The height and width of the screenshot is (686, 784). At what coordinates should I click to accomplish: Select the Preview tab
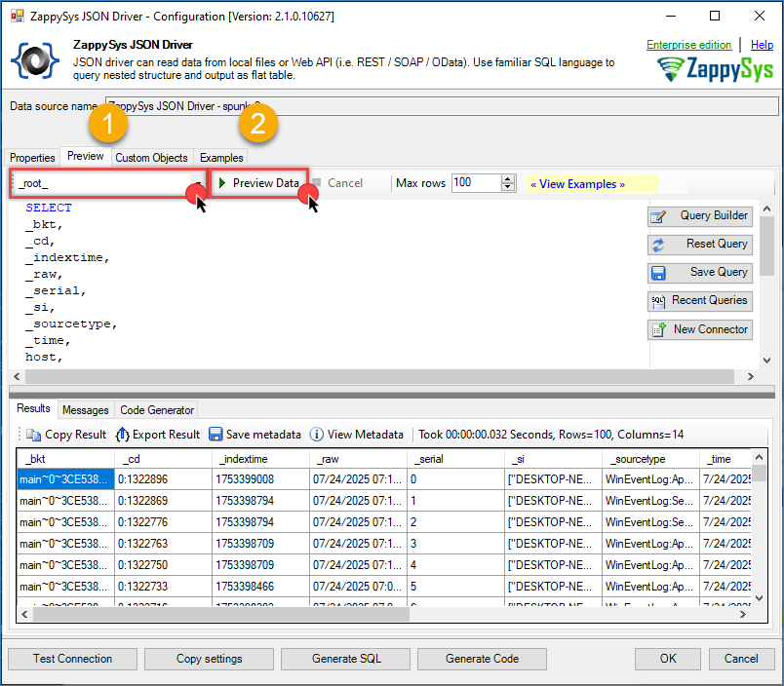pos(86,156)
